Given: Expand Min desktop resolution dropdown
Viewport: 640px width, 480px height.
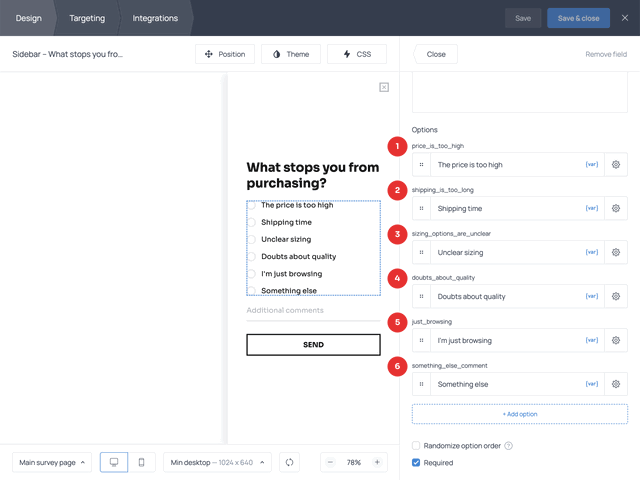Looking at the screenshot, I should pos(218,462).
